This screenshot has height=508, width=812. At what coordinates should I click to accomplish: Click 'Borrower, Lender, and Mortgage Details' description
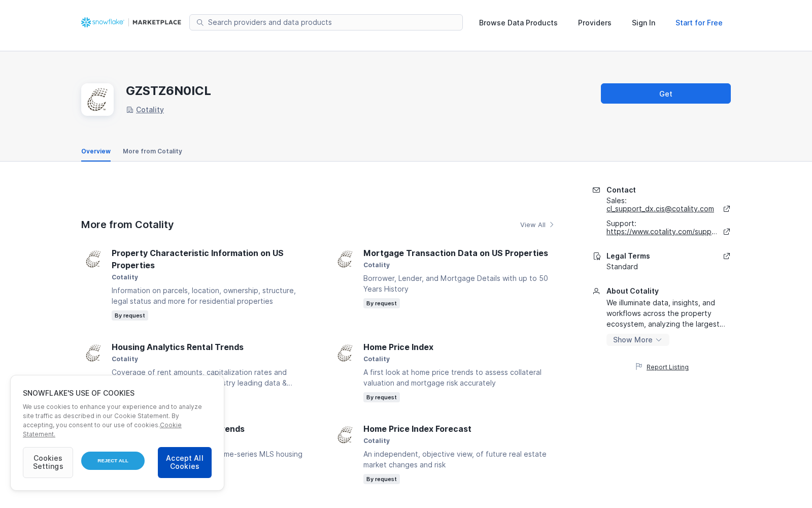[456, 283]
